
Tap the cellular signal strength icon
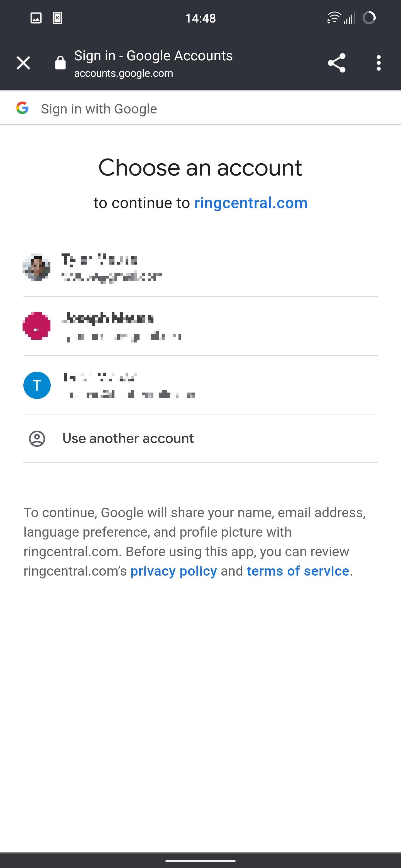(349, 19)
